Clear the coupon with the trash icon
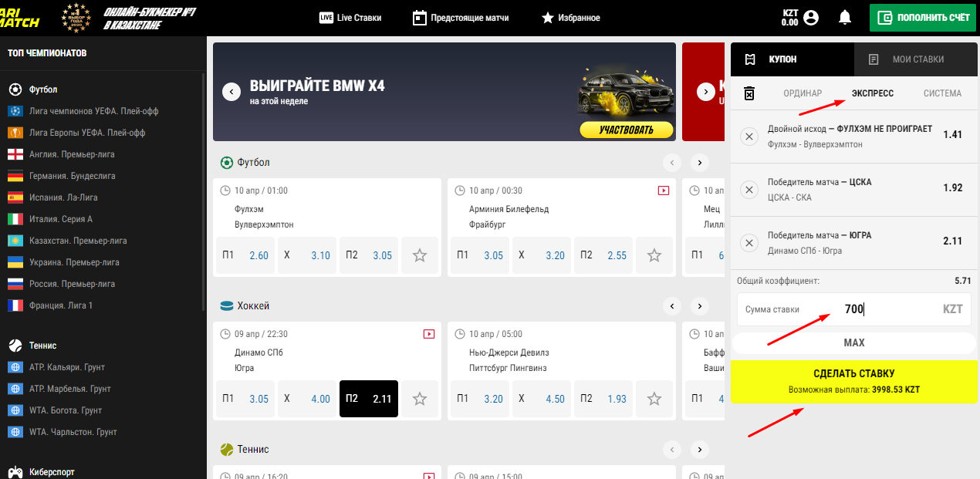Image resolution: width=980 pixels, height=479 pixels. pos(749,93)
